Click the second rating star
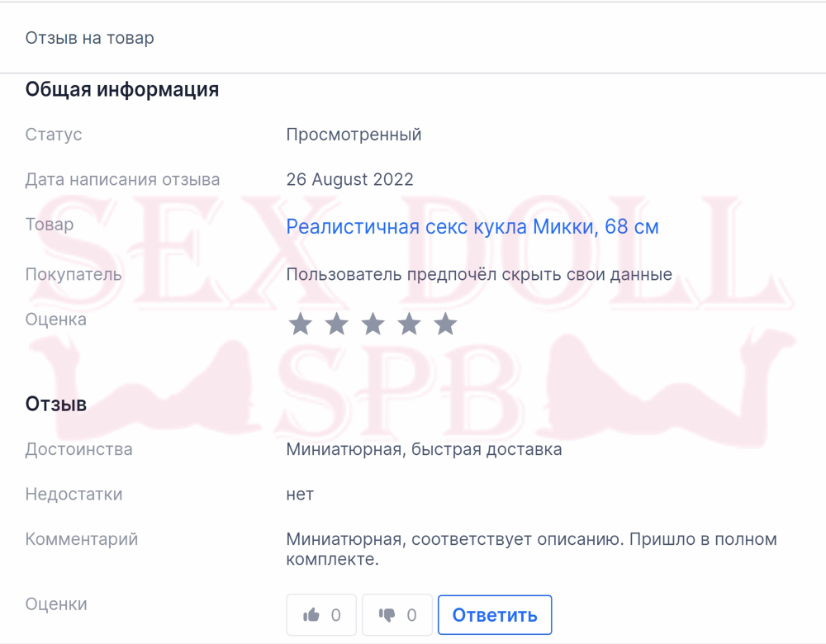The width and height of the screenshot is (826, 644). point(337,324)
